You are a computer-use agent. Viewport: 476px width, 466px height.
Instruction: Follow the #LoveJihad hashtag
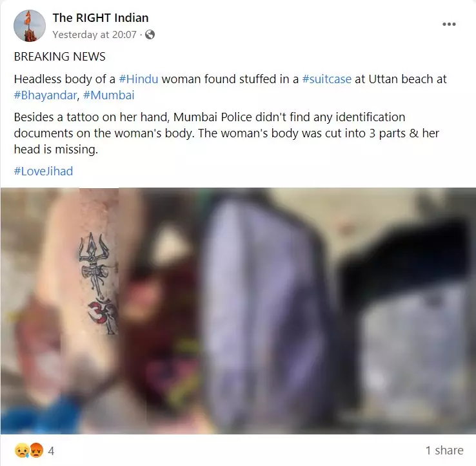43,171
